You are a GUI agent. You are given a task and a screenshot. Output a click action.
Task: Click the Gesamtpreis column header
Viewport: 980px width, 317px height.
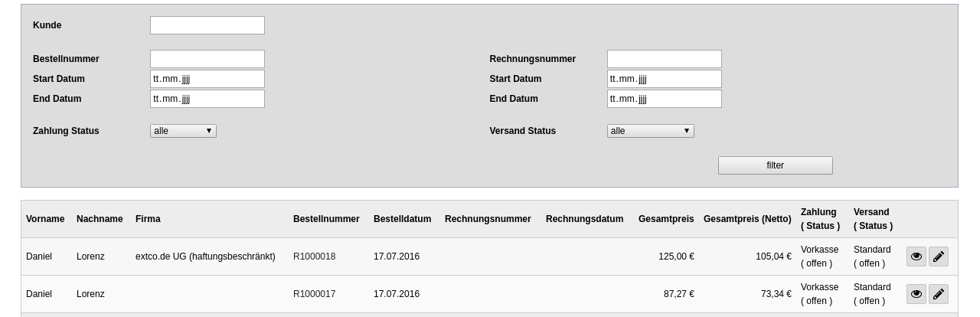tap(666, 219)
